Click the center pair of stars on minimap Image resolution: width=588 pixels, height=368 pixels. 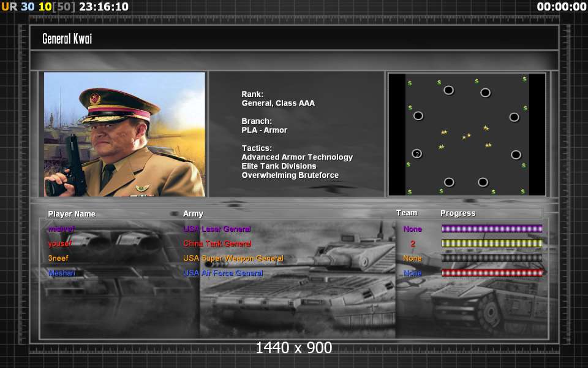pyautogui.click(x=467, y=136)
